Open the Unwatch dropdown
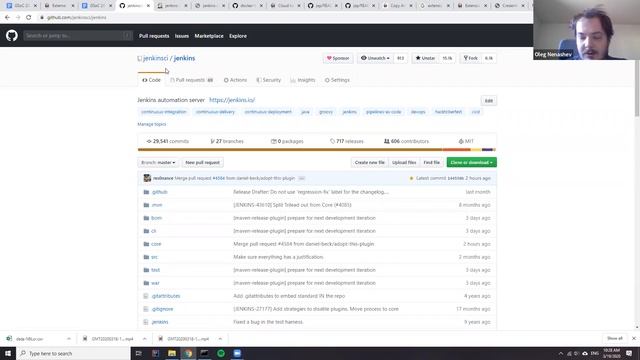The image size is (640, 360). 375,58
